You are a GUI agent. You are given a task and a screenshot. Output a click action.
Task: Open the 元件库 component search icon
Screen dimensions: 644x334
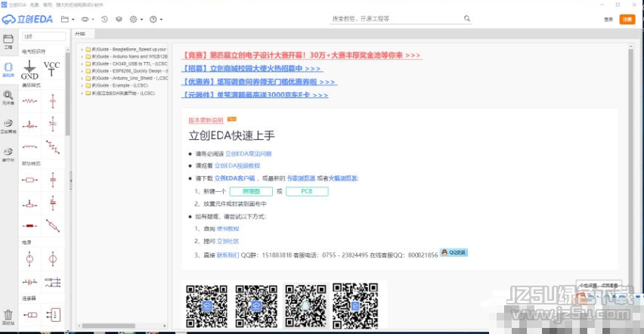click(8, 97)
